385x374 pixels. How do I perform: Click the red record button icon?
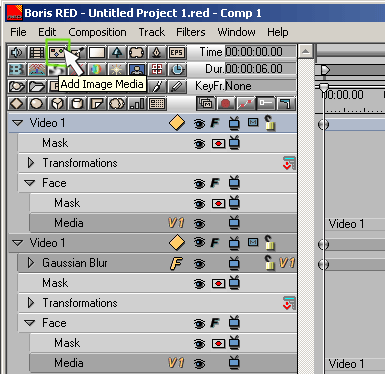pos(226,104)
